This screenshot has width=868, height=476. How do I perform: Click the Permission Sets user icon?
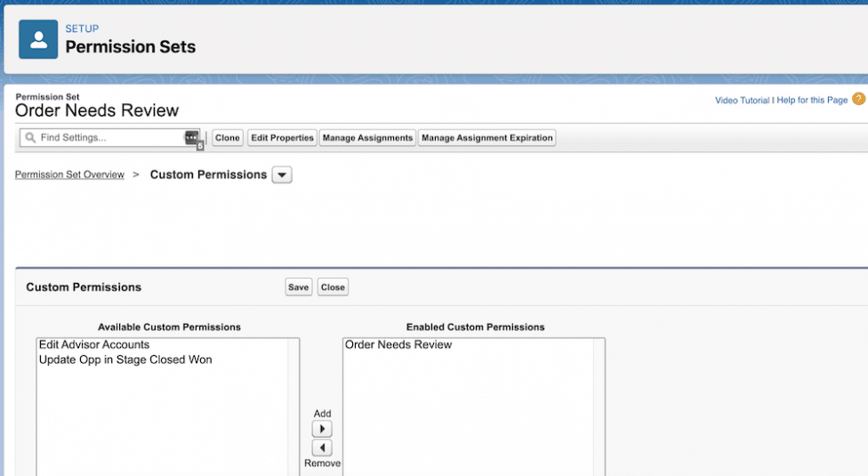coord(38,39)
